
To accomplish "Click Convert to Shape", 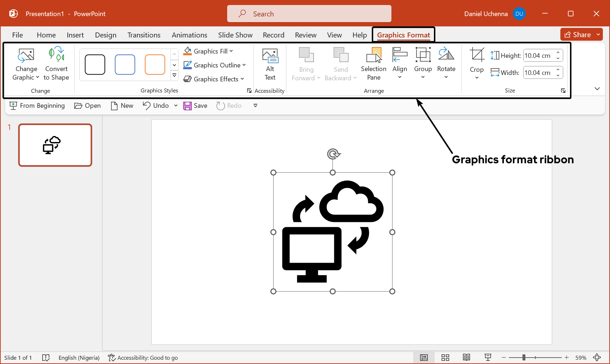I will click(56, 64).
